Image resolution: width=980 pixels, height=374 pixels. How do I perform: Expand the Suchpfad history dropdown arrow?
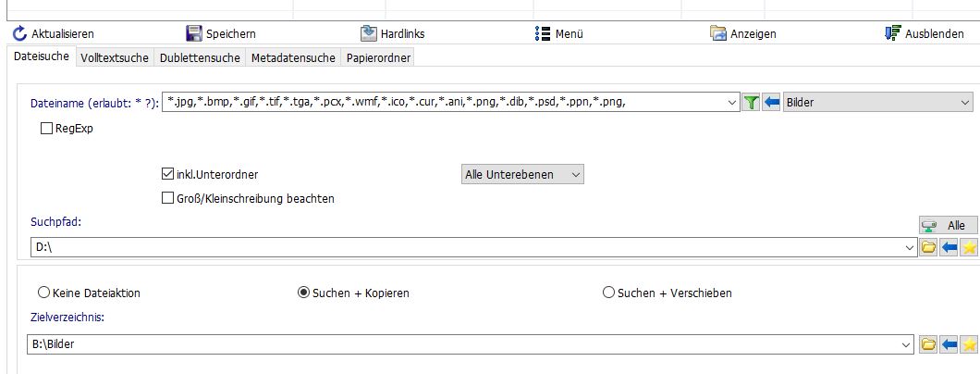[x=910, y=248]
